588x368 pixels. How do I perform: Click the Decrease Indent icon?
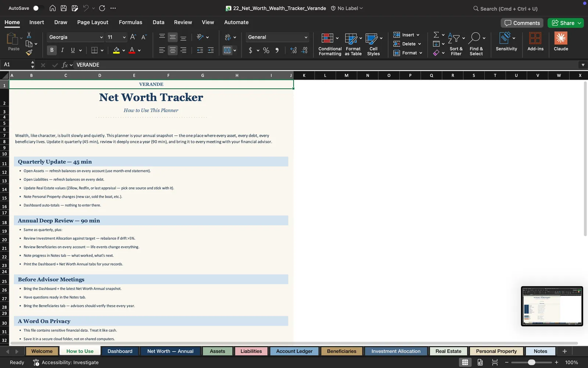pos(200,50)
